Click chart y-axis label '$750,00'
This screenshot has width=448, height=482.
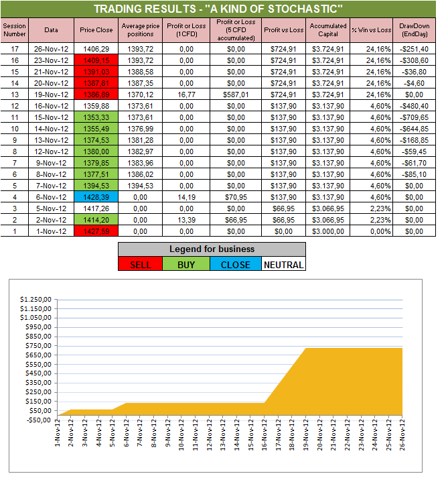[x=38, y=345]
